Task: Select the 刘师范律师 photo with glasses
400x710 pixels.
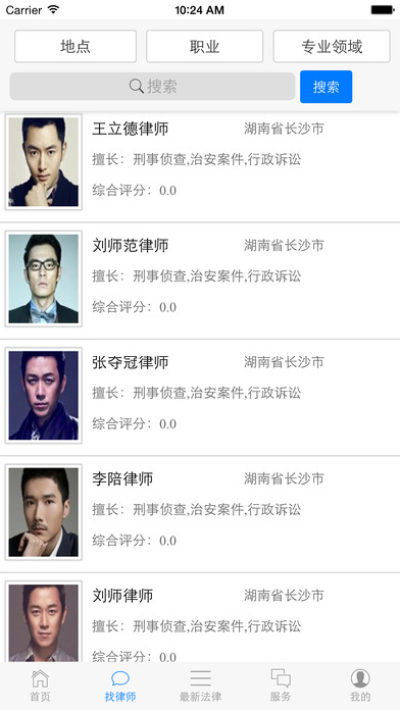Action: point(43,278)
